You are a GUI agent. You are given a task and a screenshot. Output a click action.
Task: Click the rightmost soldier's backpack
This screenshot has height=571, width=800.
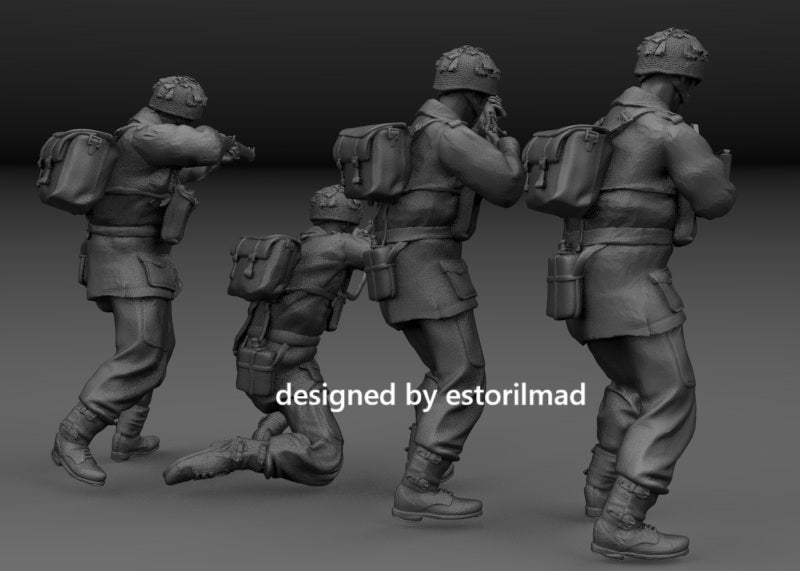click(567, 169)
